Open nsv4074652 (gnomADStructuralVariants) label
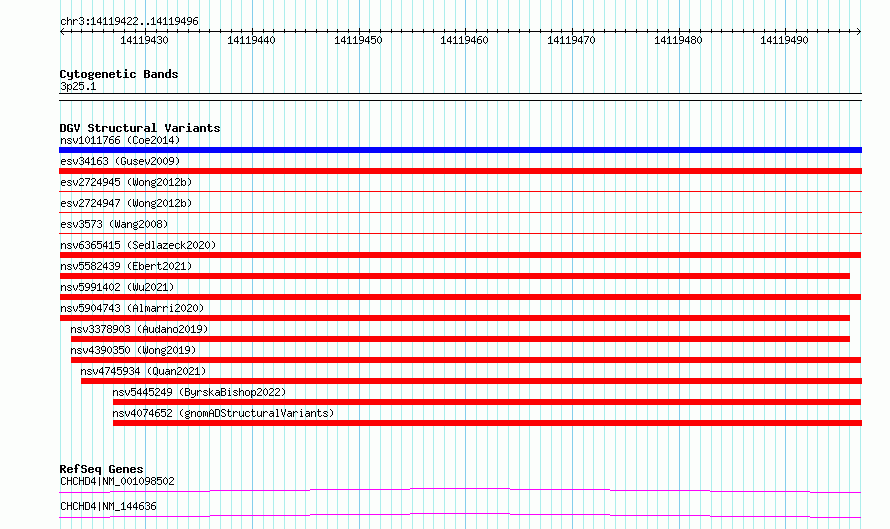The width and height of the screenshot is (890, 529). coord(223,413)
